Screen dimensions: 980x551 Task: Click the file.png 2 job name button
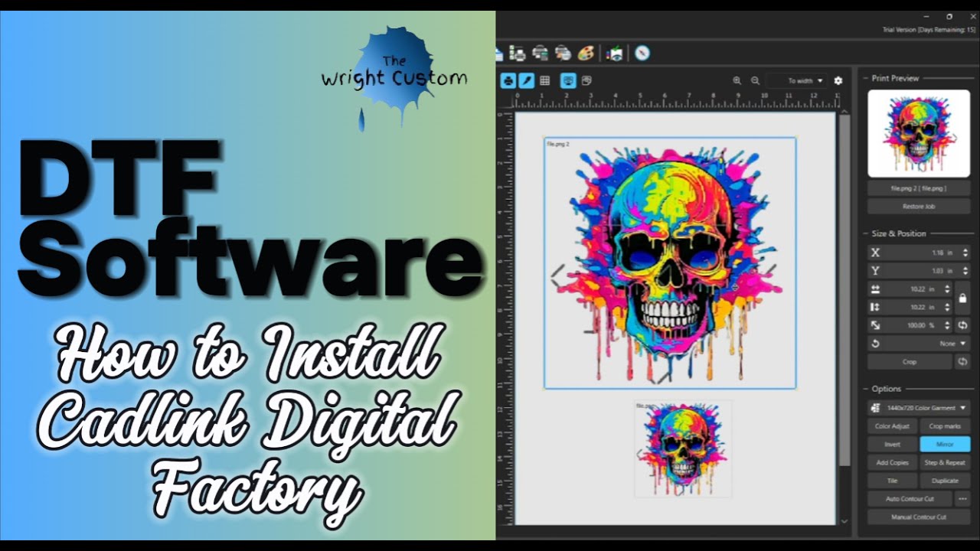click(919, 188)
